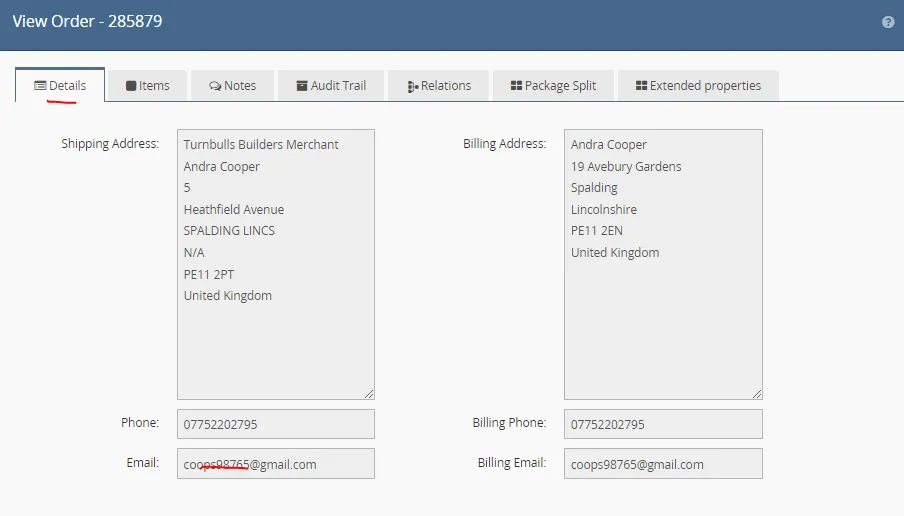Click the Shipping Address resize handle
Image resolution: width=904 pixels, height=516 pixels.
(369, 394)
